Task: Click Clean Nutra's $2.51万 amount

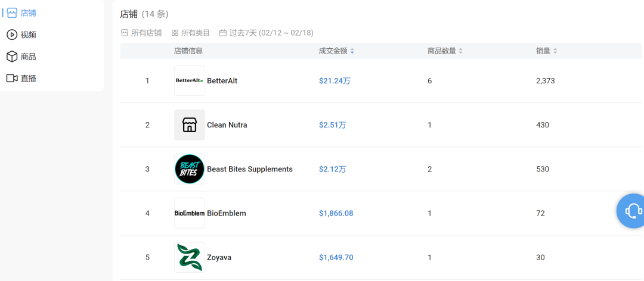Action: click(333, 124)
